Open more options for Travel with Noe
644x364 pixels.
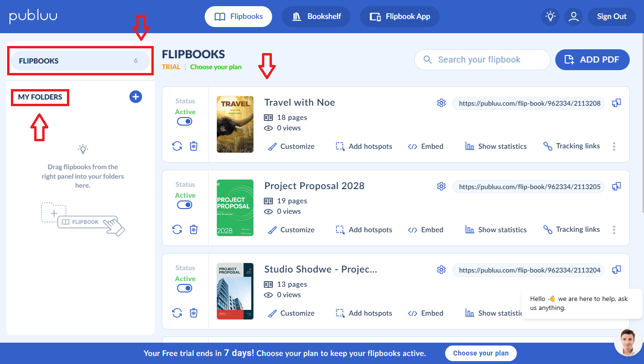[614, 146]
